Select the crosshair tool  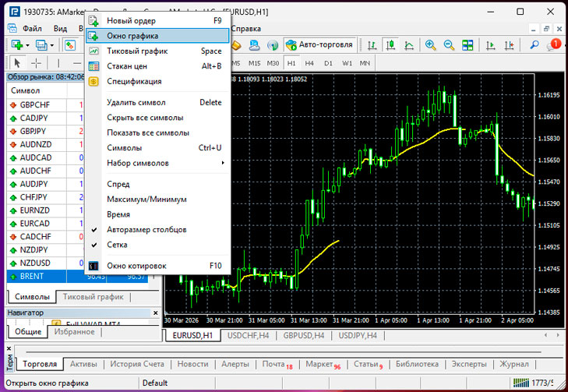pos(36,63)
